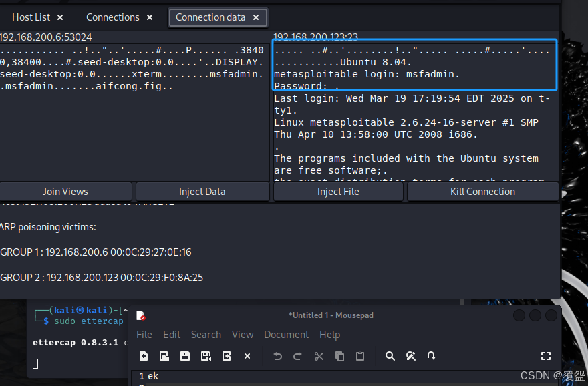The height and width of the screenshot is (386, 588).
Task: Switch to the Host List tab
Action: (x=31, y=17)
